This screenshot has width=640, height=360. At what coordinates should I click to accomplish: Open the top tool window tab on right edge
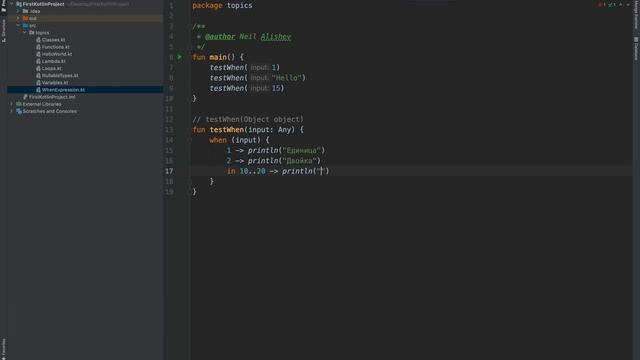[x=636, y=16]
